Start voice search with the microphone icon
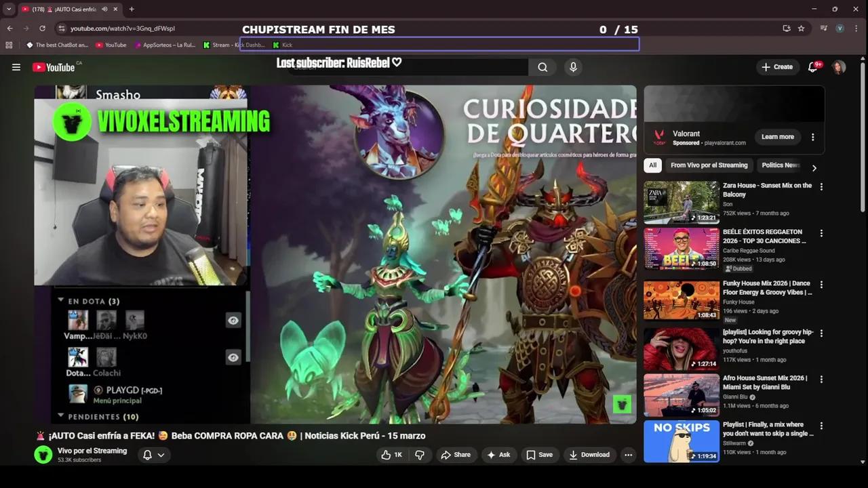This screenshot has width=868, height=488. click(x=573, y=66)
